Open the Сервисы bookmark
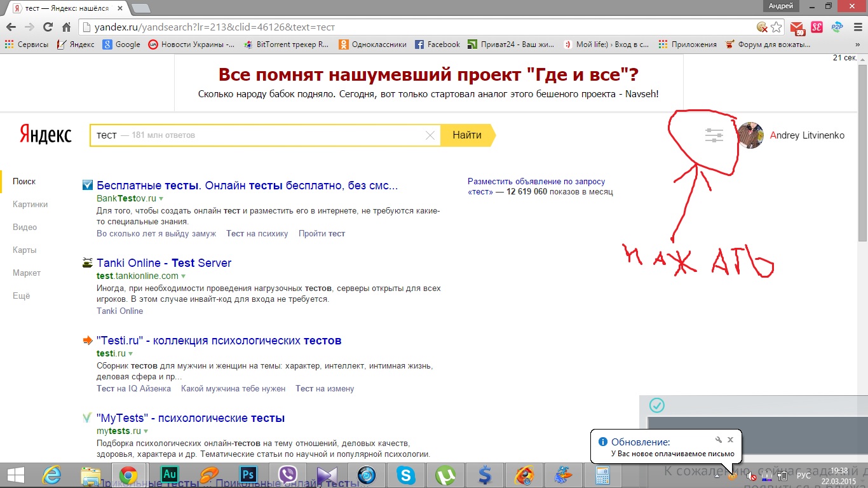The height and width of the screenshot is (488, 868). point(26,44)
